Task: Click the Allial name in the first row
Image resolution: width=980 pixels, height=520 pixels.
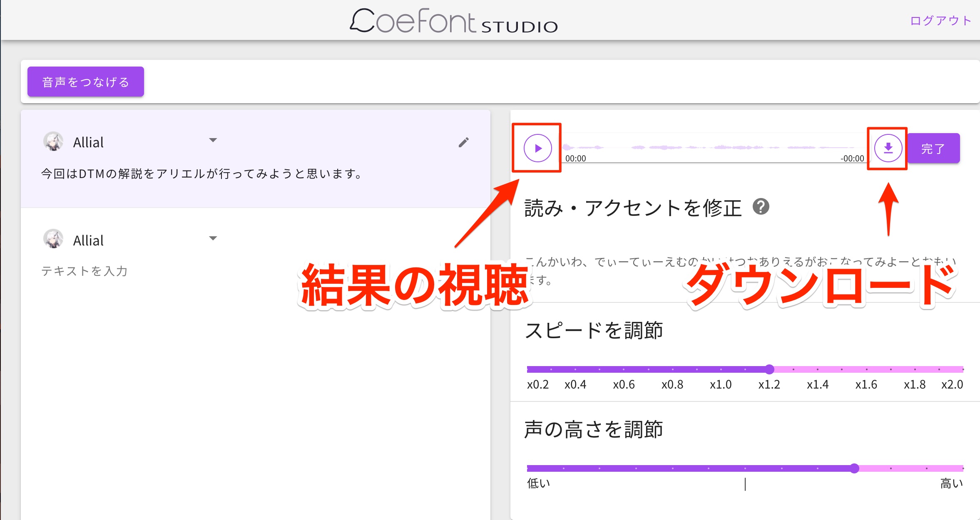Action: pos(88,142)
